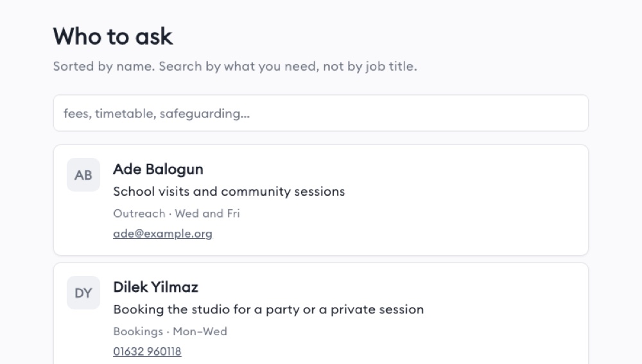The width and height of the screenshot is (642, 364).
Task: Click the Who to ask heading
Action: [x=112, y=37]
